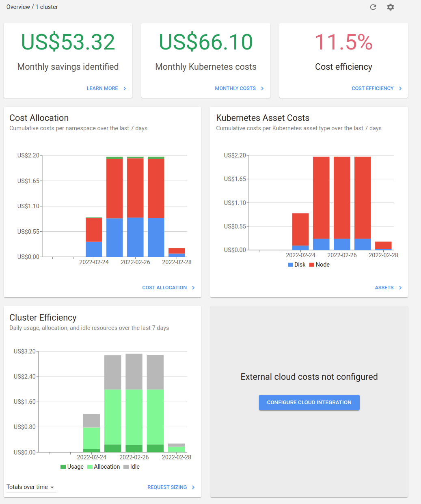The image size is (421, 504).
Task: Expand the Totals over time dropdown
Action: tap(31, 487)
